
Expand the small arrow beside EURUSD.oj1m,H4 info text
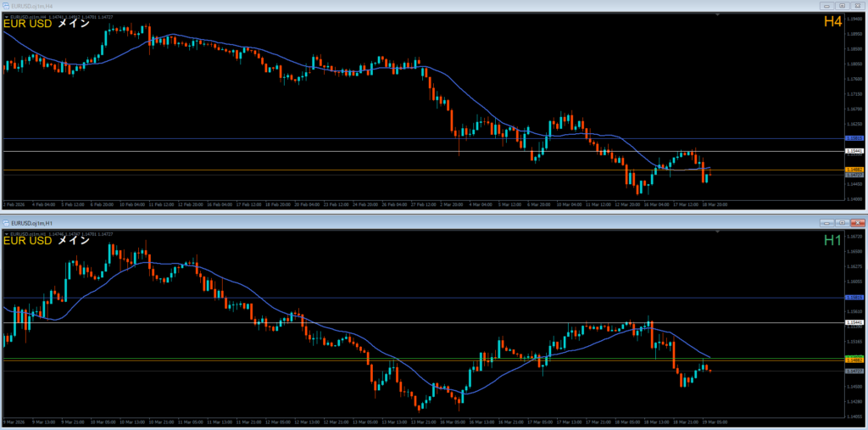click(6, 16)
